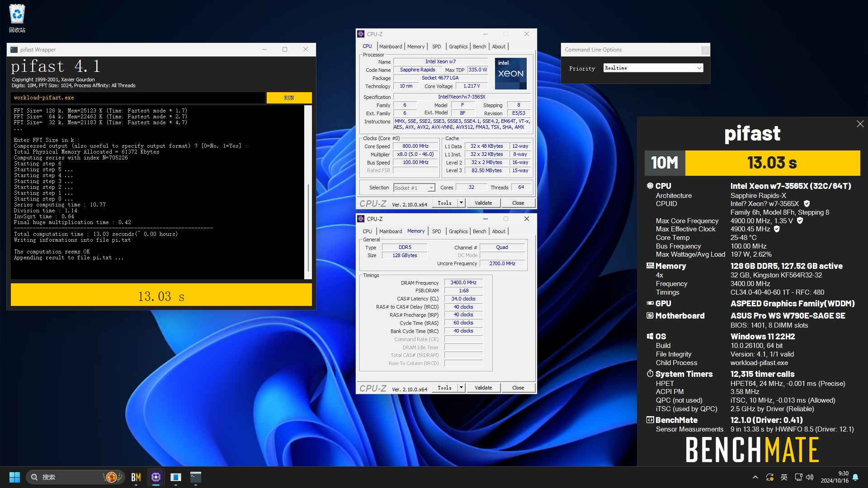Screen dimensions: 868x488
Task: Click Close button in upper CPU-Z
Action: tap(518, 203)
